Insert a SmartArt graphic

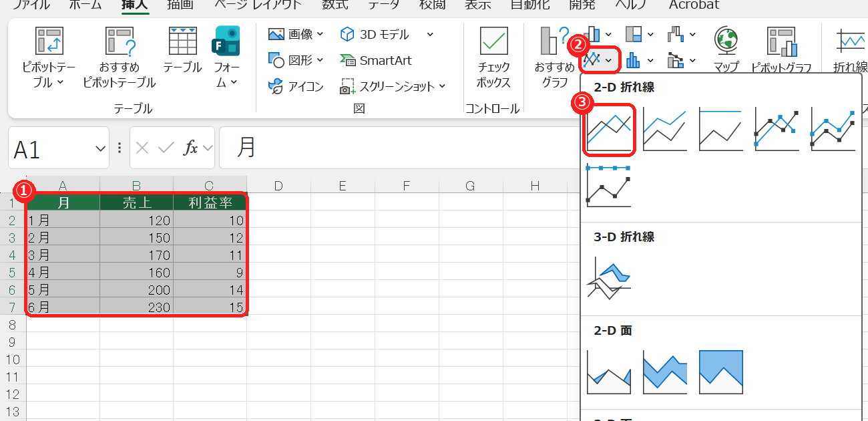point(375,60)
